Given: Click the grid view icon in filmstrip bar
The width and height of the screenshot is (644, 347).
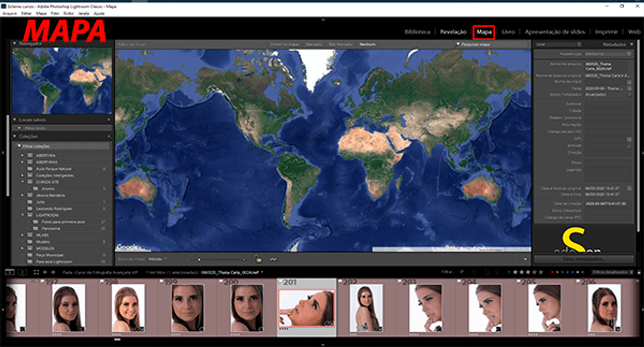Looking at the screenshot, I should [x=36, y=272].
